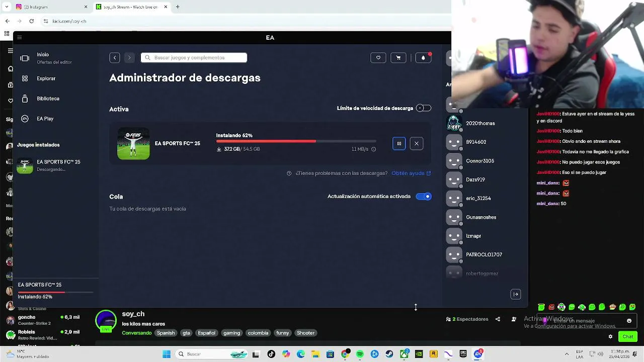Click the Windows taskbar Buscar search box
The width and height of the screenshot is (644, 362).
pos(212,354)
